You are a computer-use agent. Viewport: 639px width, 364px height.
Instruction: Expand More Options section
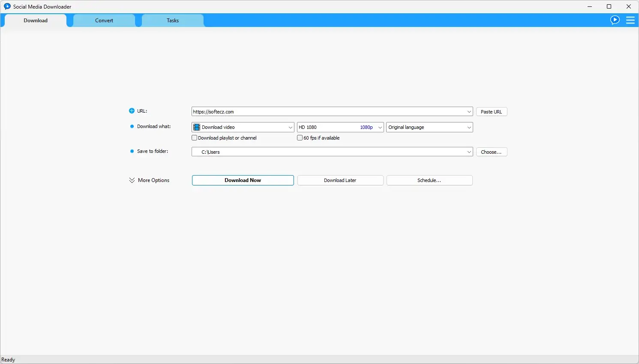click(149, 180)
